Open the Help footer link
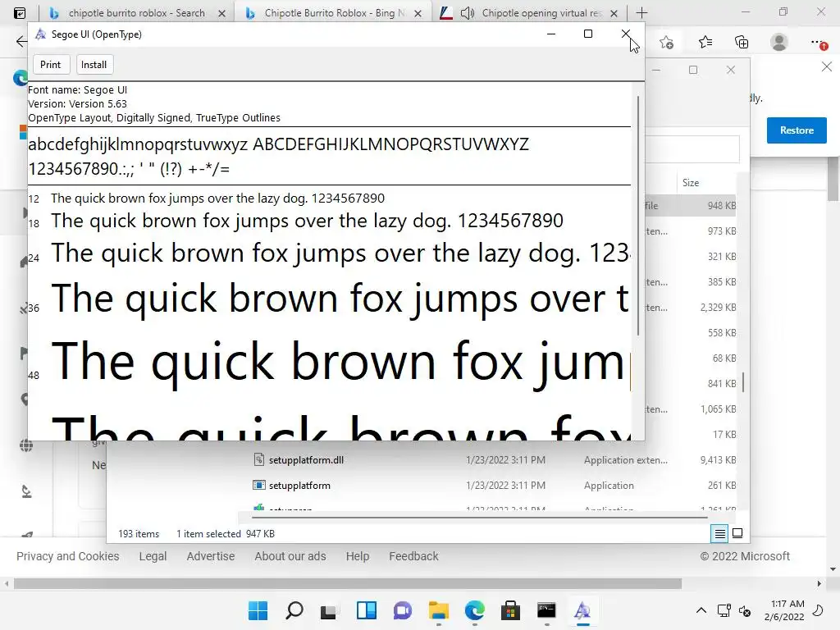The width and height of the screenshot is (840, 630). [358, 557]
